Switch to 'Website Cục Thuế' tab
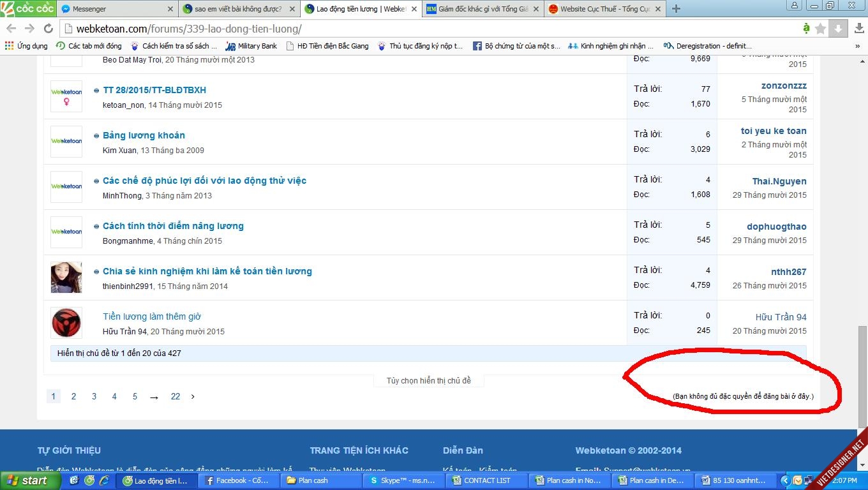The height and width of the screenshot is (490, 868). click(x=599, y=9)
